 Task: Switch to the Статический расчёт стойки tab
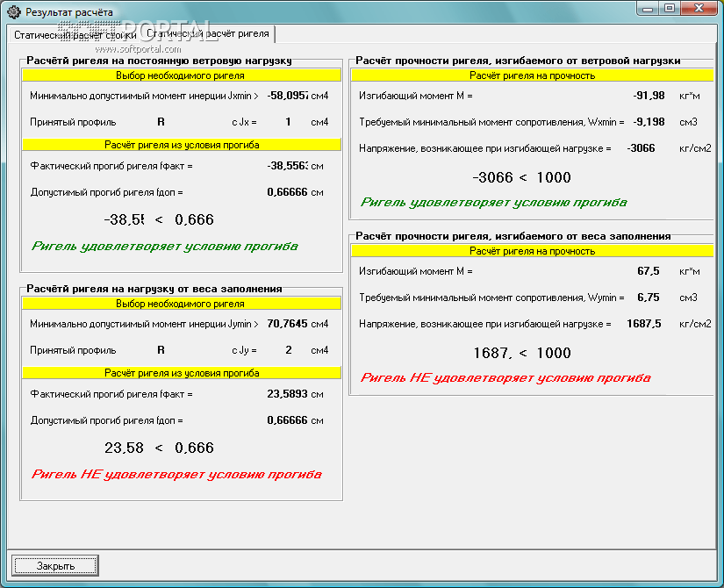pos(75,35)
